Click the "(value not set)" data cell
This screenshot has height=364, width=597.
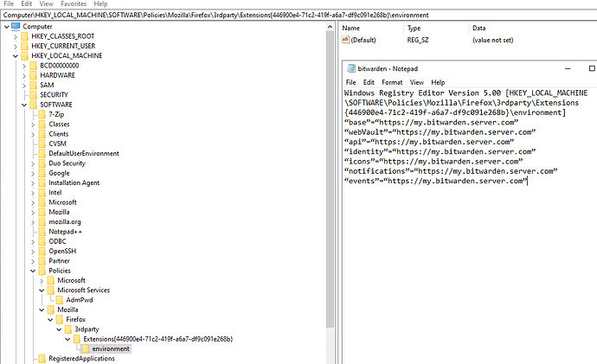[x=492, y=40]
